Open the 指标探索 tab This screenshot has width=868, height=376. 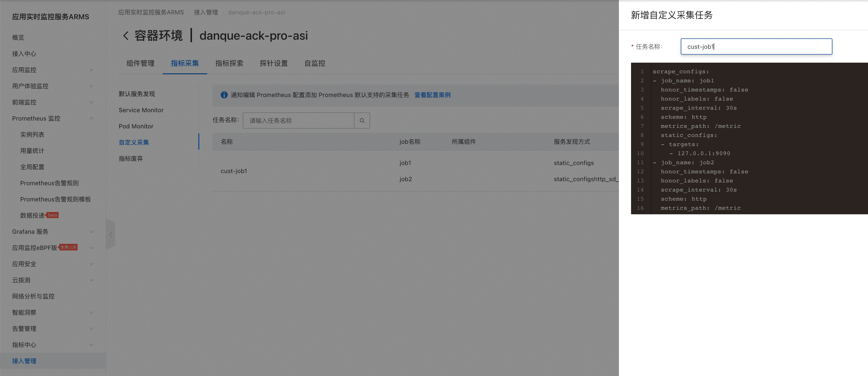click(x=229, y=63)
